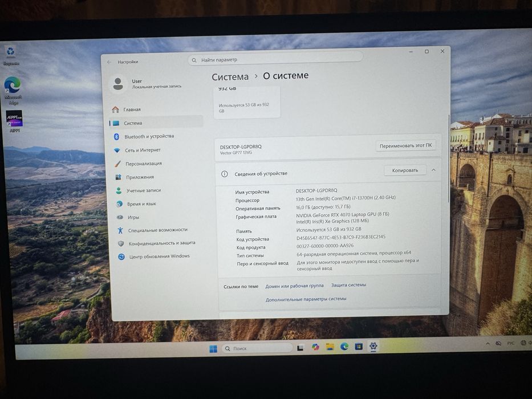The width and height of the screenshot is (532, 399).
Task: Click the Wi-Fi icon beside Сеть и Интернет
Action: (117, 150)
